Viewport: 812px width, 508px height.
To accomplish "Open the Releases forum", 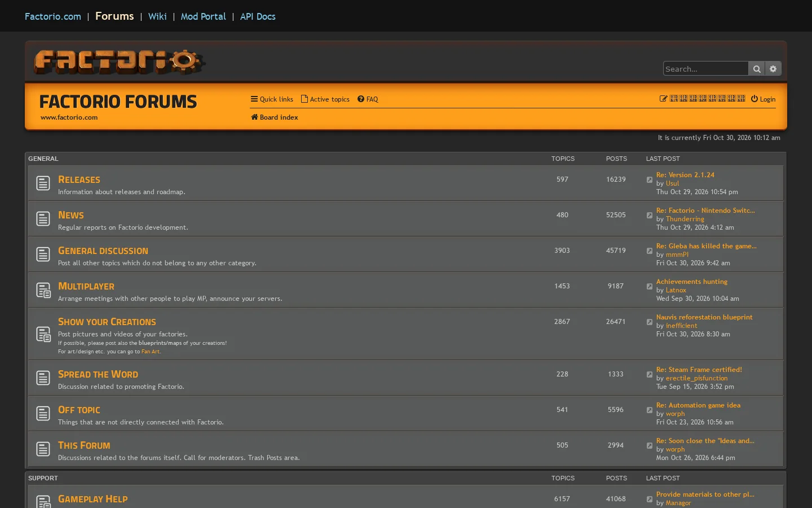I will [x=79, y=179].
